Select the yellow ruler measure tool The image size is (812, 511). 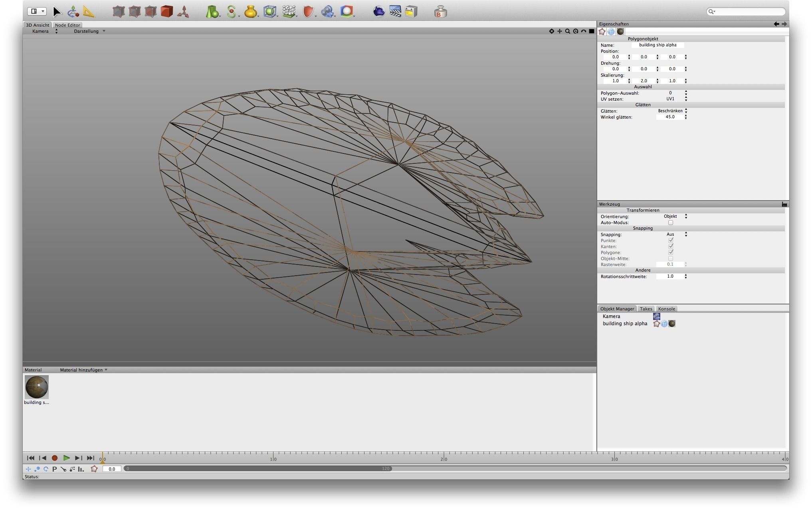(89, 12)
